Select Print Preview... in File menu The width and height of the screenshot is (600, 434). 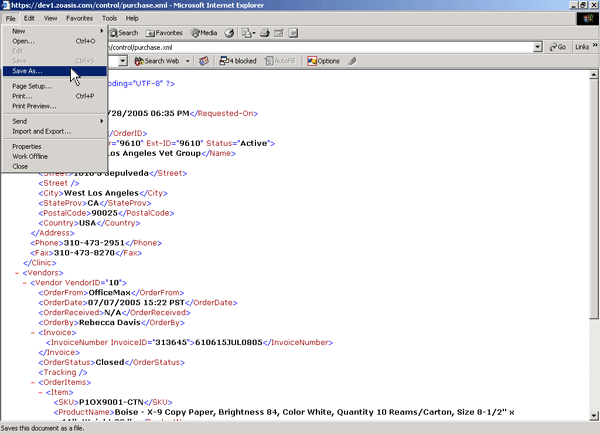[x=54, y=106]
